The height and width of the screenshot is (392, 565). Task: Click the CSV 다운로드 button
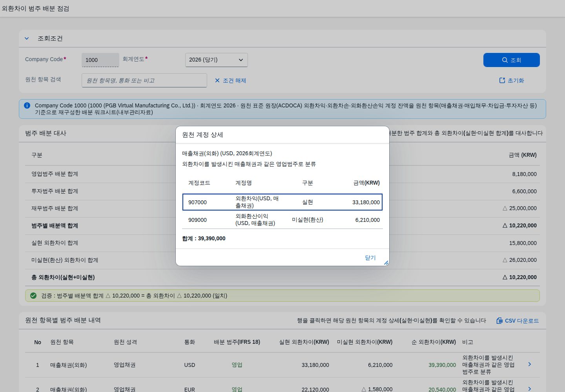point(518,321)
